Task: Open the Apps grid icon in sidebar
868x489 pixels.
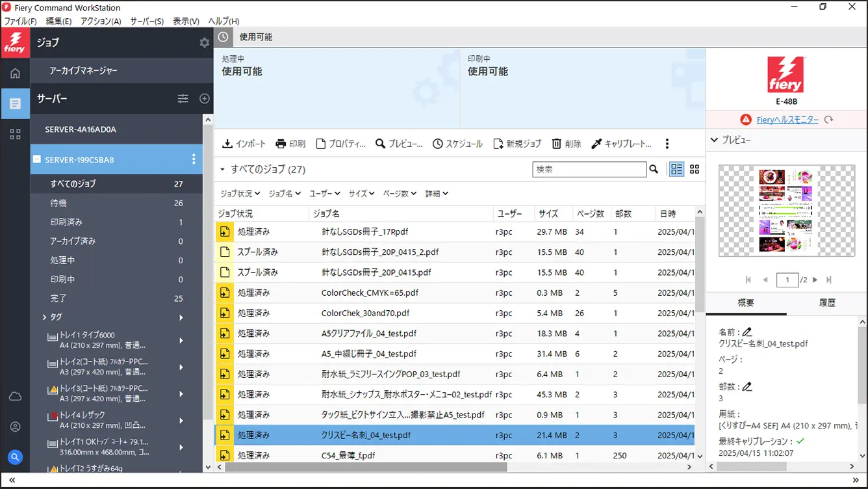Action: (15, 134)
